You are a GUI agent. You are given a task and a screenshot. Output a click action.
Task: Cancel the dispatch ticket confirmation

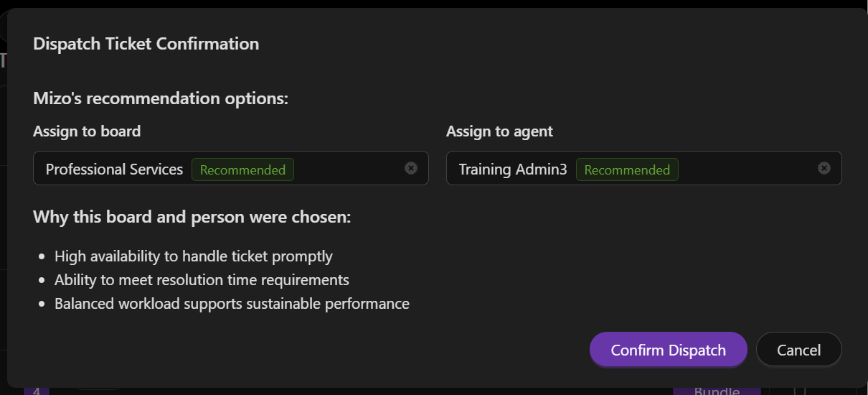(x=798, y=350)
